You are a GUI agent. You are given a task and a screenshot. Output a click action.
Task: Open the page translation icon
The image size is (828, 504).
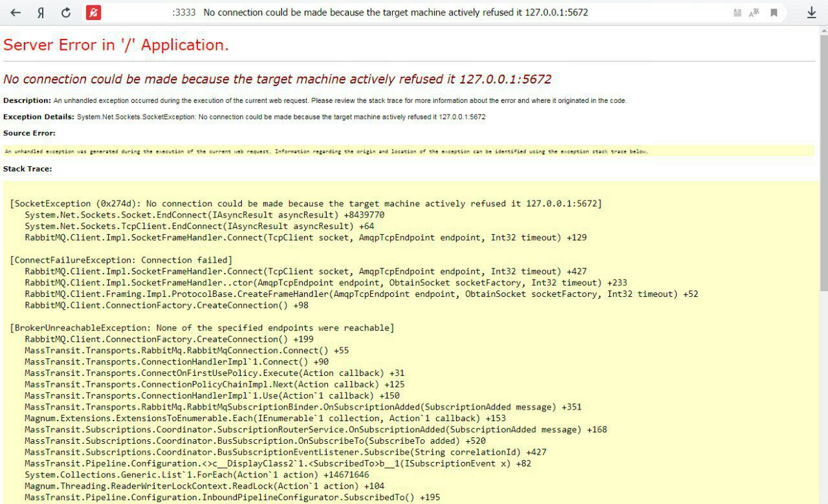(754, 12)
